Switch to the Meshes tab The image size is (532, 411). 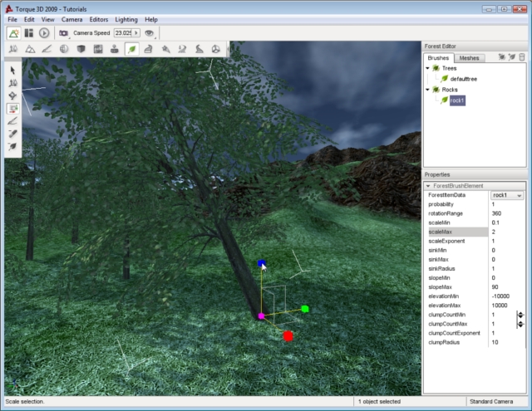[x=469, y=58]
